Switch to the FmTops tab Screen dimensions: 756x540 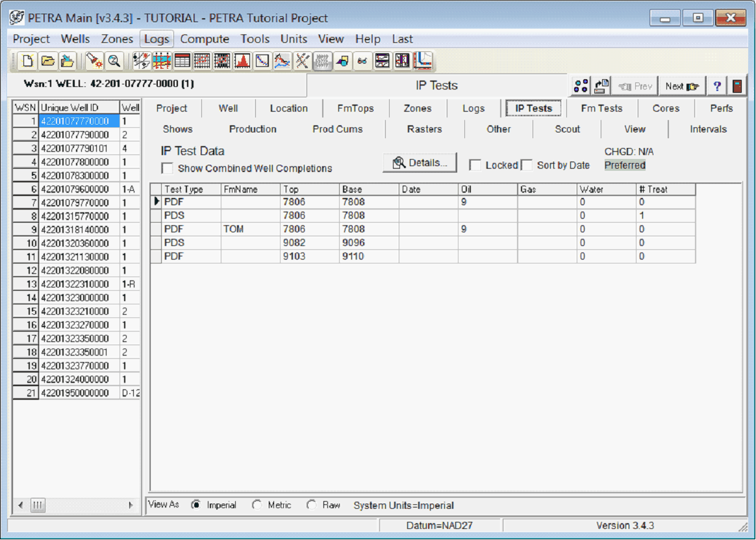click(355, 108)
